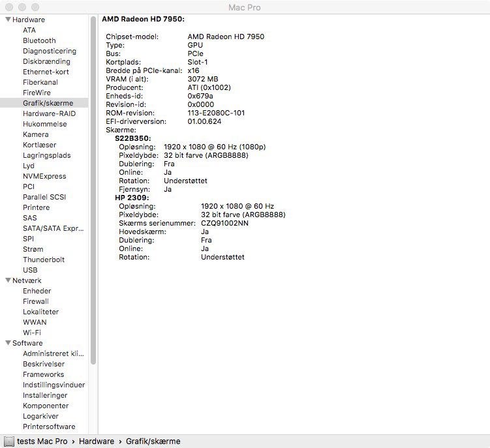This screenshot has height=448, width=490.
Task: Click Kortplads value Slot-1
Action: (x=198, y=62)
